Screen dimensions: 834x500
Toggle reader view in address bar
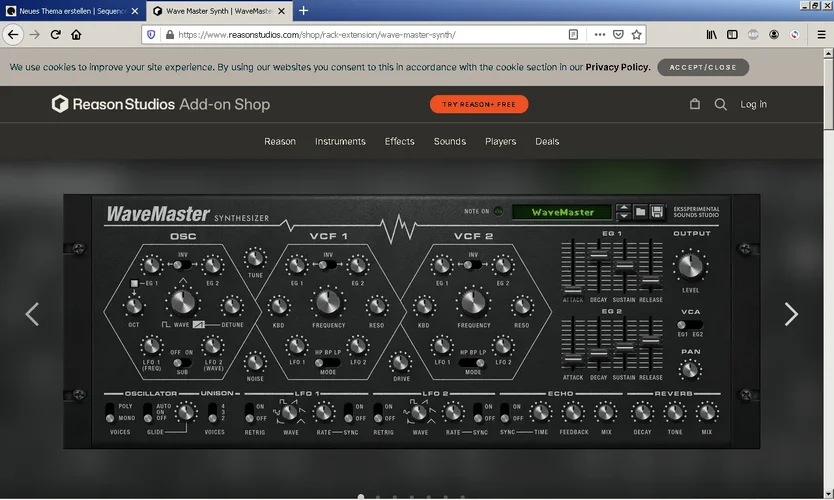pyautogui.click(x=573, y=35)
